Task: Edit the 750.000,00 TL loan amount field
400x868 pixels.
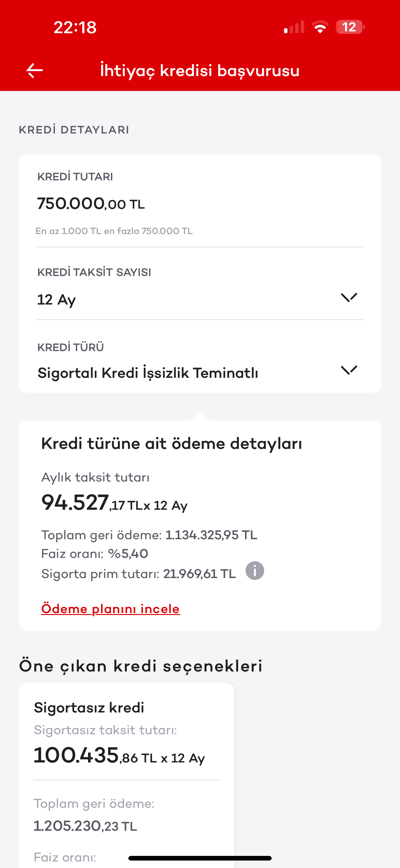Action: 91,204
